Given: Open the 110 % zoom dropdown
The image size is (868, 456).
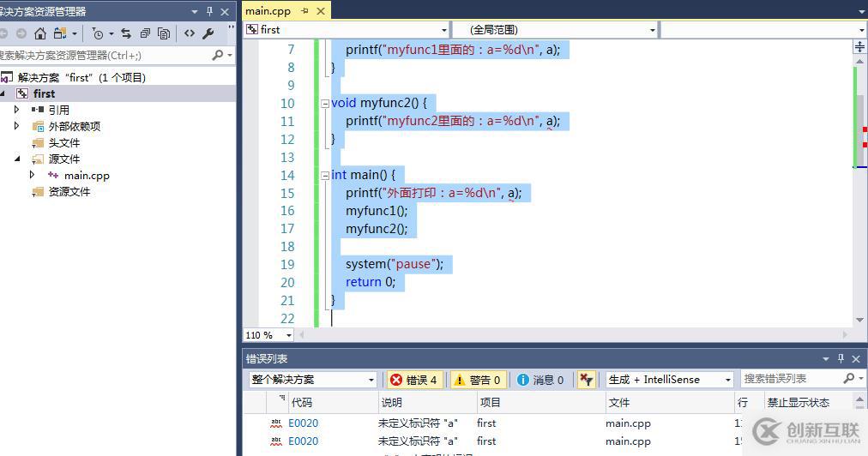Looking at the screenshot, I should (288, 335).
